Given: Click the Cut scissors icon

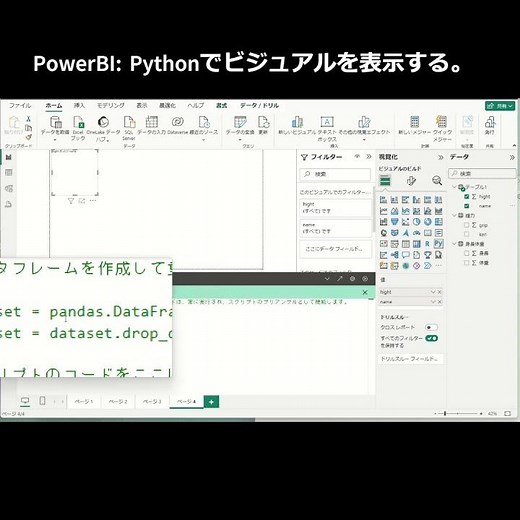Looking at the screenshot, I should pyautogui.click(x=28, y=118).
